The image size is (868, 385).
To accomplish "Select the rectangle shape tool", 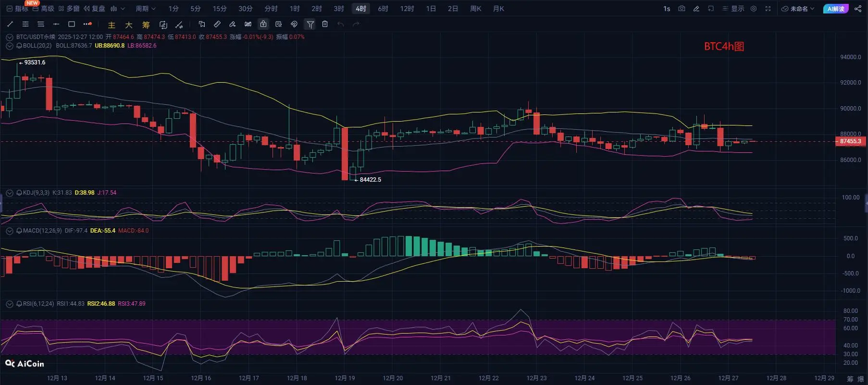I will coord(72,24).
